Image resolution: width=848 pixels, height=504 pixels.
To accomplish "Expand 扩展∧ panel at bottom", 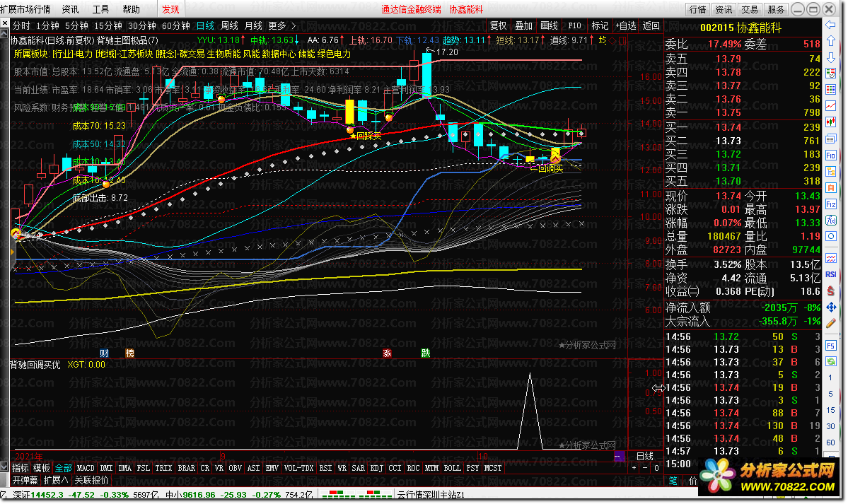I will coord(57,480).
